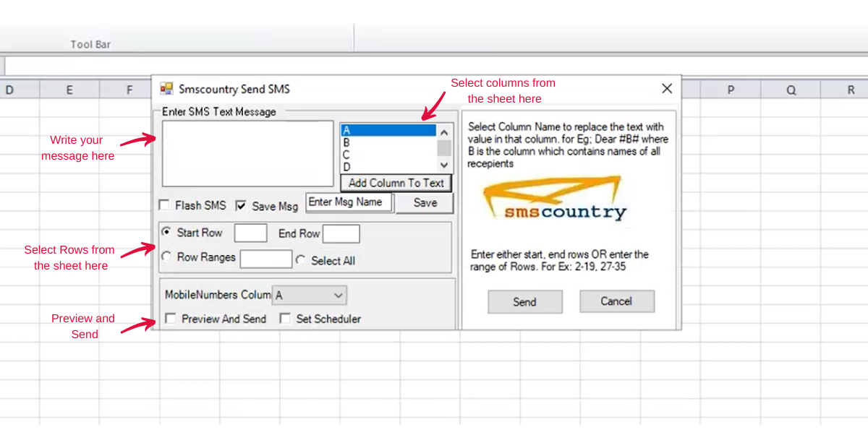Image resolution: width=868 pixels, height=448 pixels.
Task: Click Add Column To Text button
Action: pyautogui.click(x=396, y=183)
